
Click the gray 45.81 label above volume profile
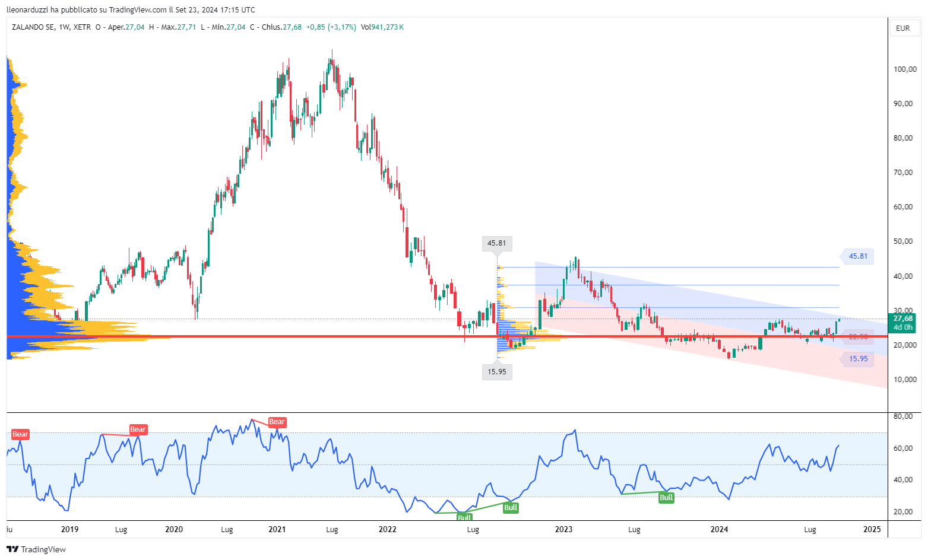click(x=497, y=243)
